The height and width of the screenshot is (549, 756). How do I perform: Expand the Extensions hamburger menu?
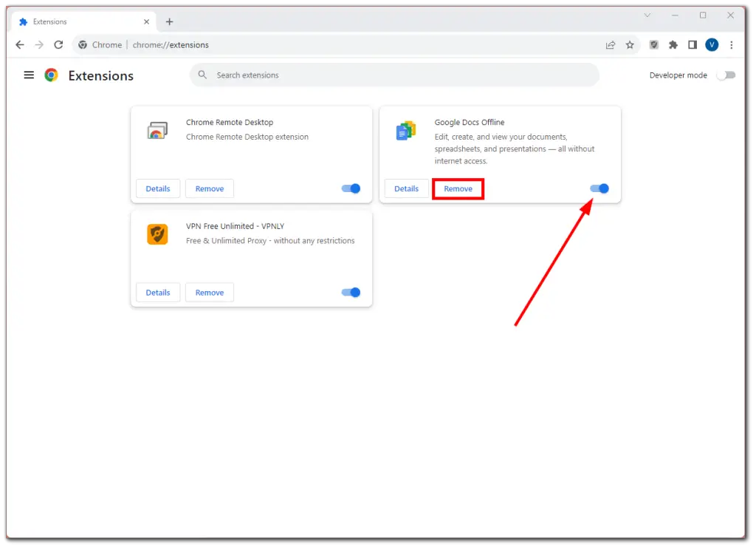(x=29, y=75)
